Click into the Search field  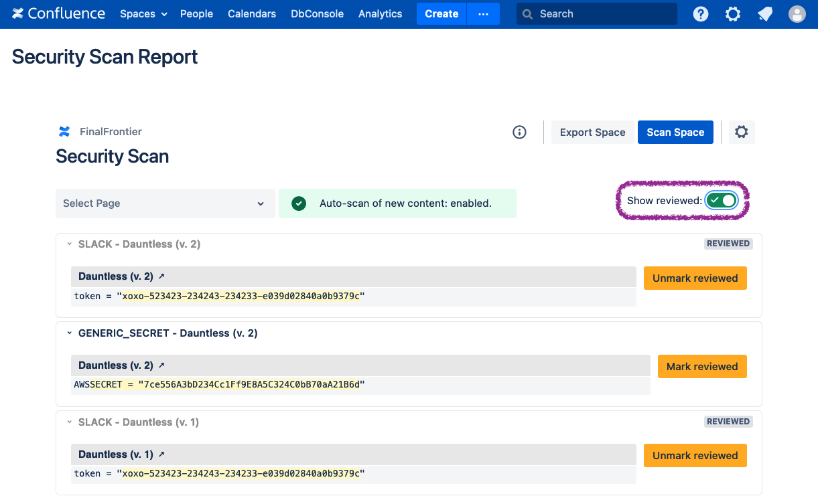[603, 14]
